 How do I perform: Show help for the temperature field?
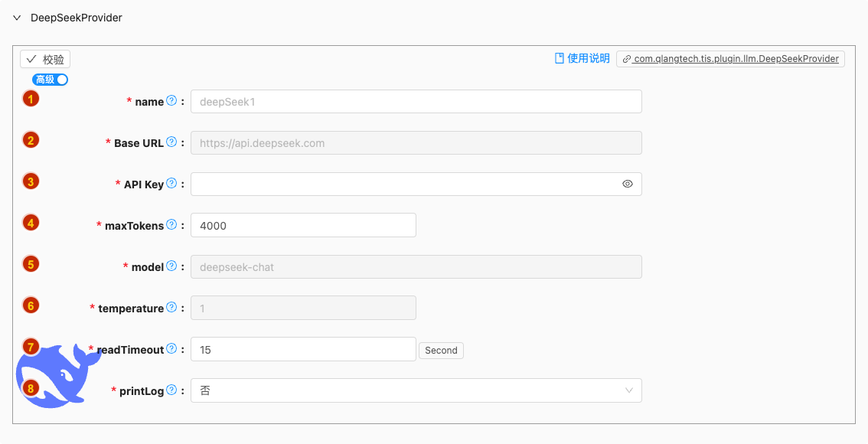[x=171, y=308]
